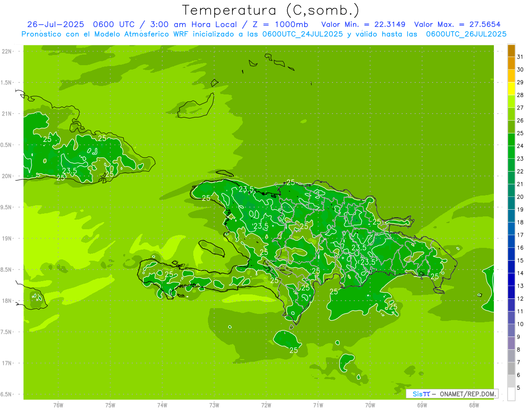Click legend value 24 on the color scale

click(520, 146)
